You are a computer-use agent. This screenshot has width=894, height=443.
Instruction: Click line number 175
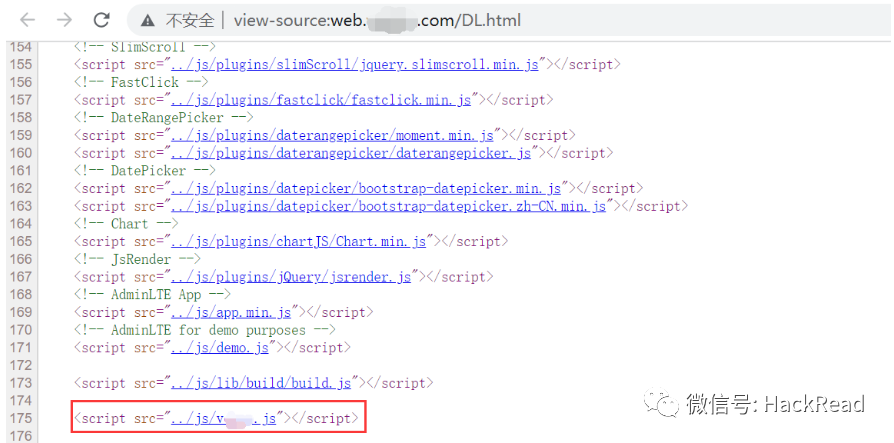21,418
